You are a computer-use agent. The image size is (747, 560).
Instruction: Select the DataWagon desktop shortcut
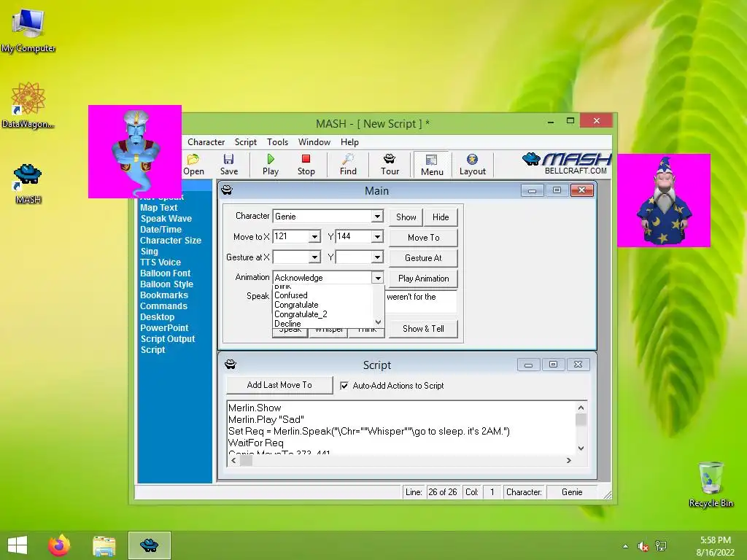click(x=28, y=105)
